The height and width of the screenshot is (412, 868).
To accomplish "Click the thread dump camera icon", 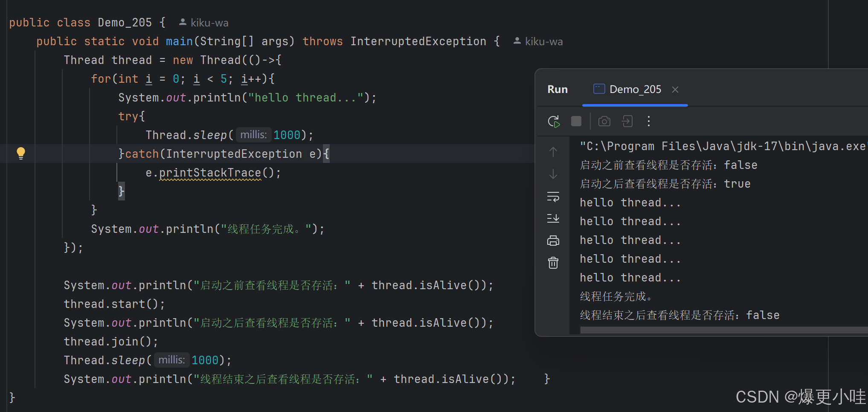I will click(x=604, y=121).
